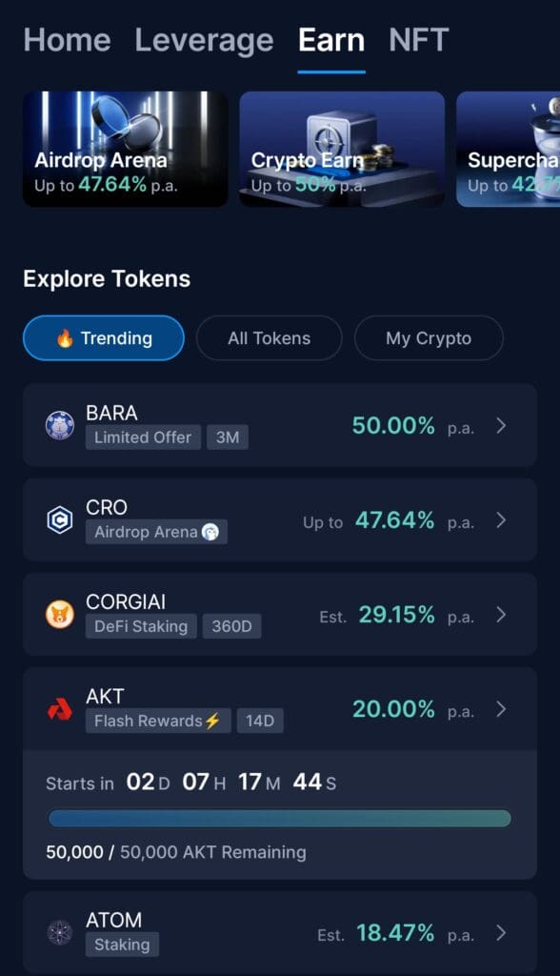
Task: Click the red AKT token icon
Action: [60, 708]
